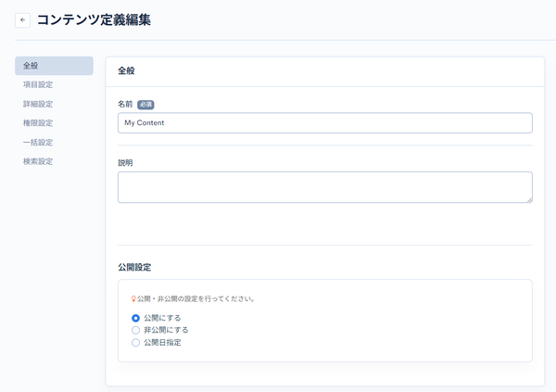This screenshot has height=392, width=556.
Task: Focus the 名前 field containing My Content
Action: click(x=325, y=122)
